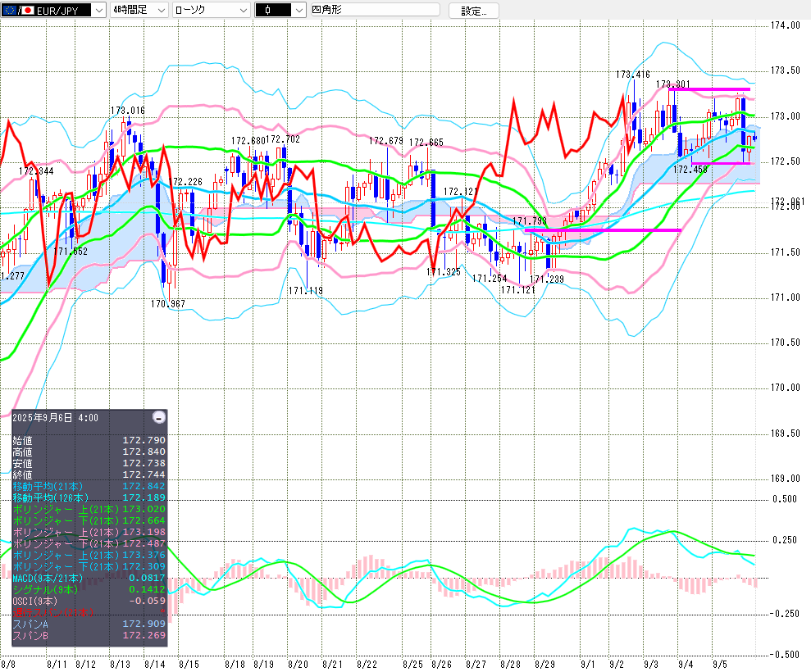Open the ローソク chart type dropdown

pyautogui.click(x=212, y=10)
